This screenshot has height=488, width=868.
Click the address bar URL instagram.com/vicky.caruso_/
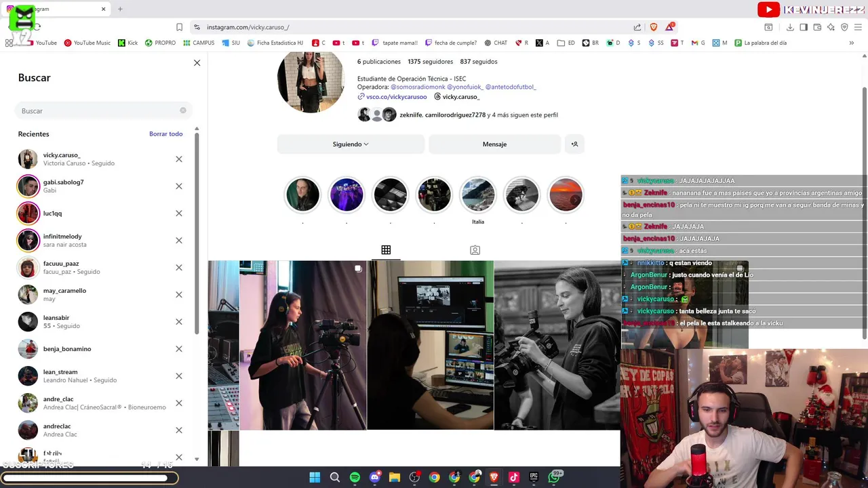tap(248, 27)
